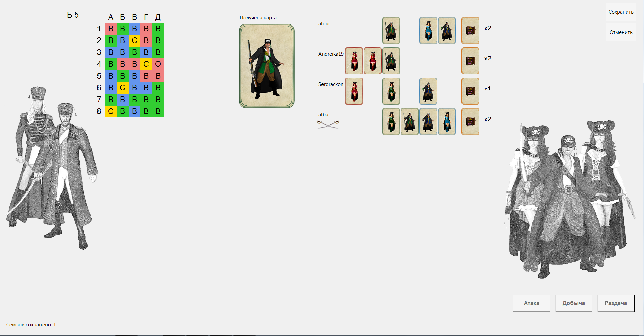
Task: Select alba's green female pirate card
Action: tap(391, 121)
